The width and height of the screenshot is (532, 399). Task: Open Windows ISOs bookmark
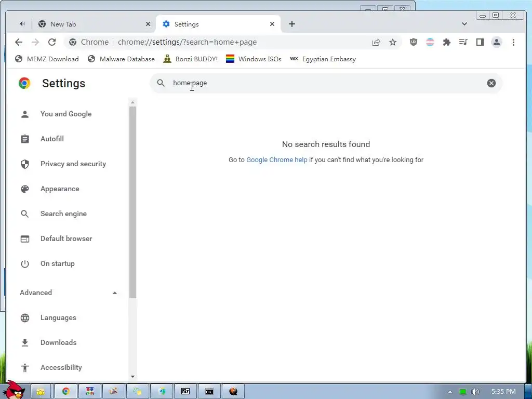point(254,59)
